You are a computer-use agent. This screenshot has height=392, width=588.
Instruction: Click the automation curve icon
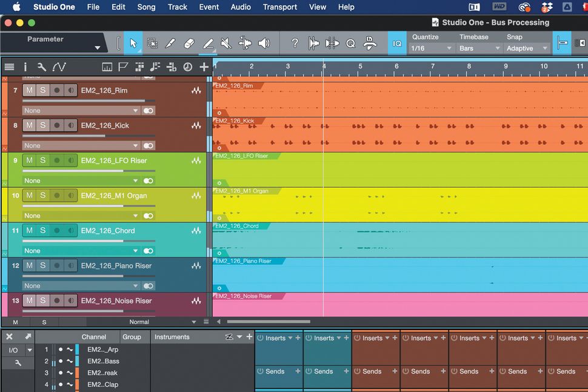pyautogui.click(x=59, y=67)
